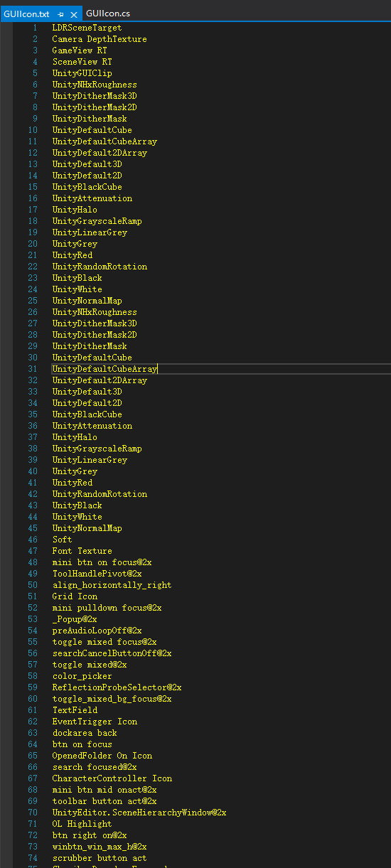Click UnityNHxRoughness on line 6
The image size is (391, 868).
(95, 85)
